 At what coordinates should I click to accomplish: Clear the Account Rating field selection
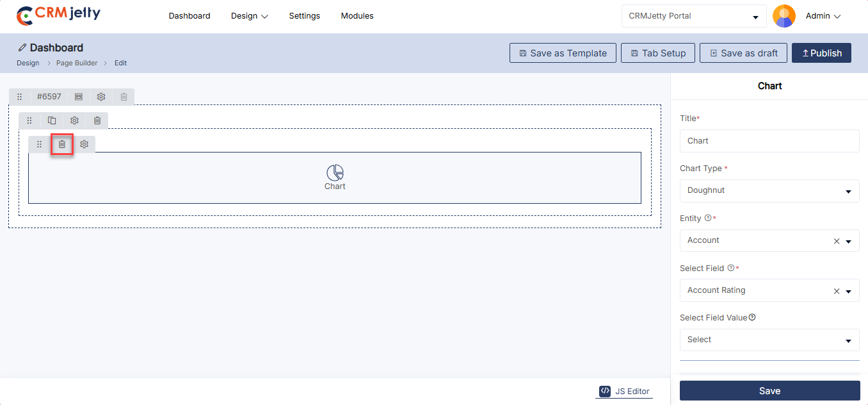[836, 291]
